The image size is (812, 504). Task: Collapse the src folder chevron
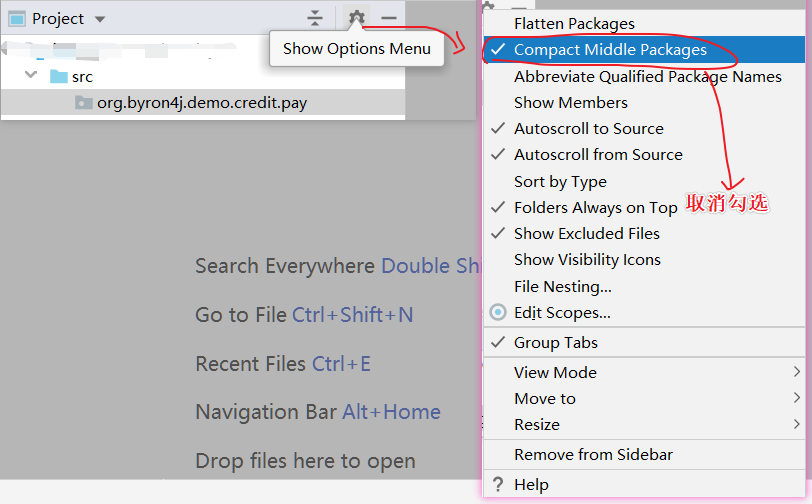31,75
